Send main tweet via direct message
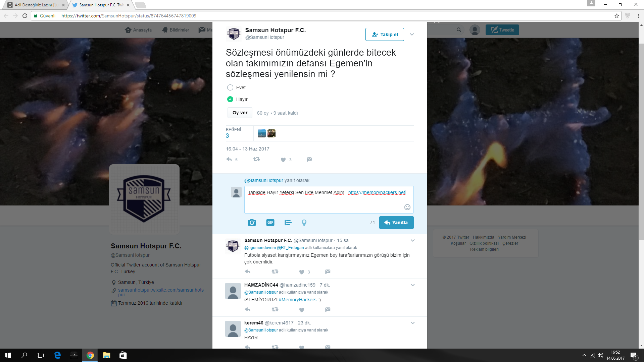Viewport: 644px width, 362px height. click(x=309, y=160)
